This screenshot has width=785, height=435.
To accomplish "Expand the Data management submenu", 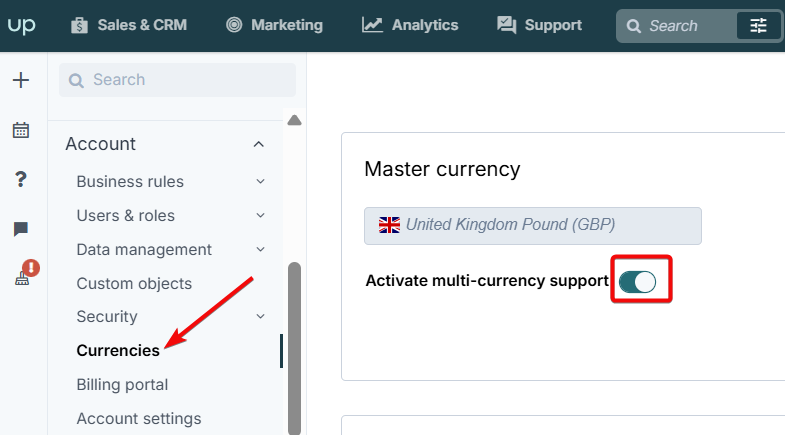I will pyautogui.click(x=260, y=249).
